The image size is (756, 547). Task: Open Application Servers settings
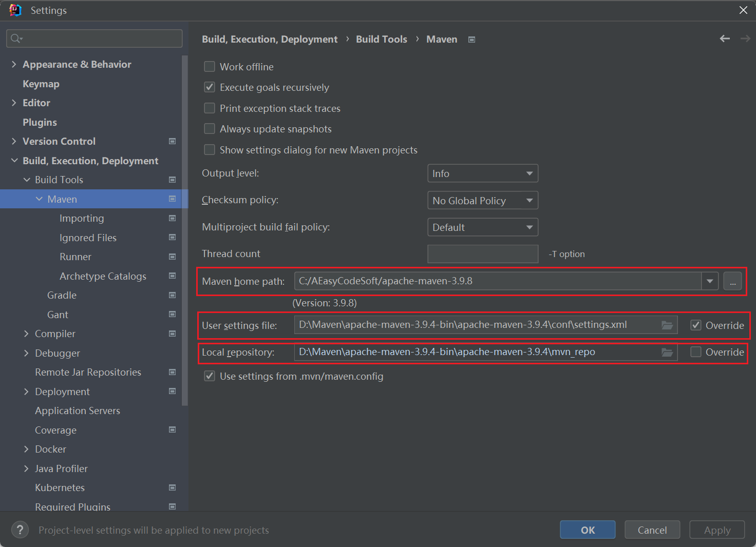tap(78, 411)
